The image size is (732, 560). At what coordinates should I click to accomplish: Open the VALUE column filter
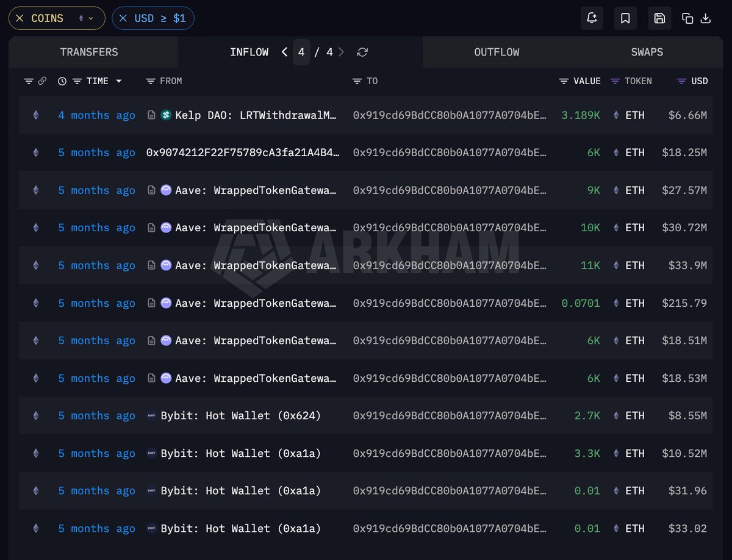click(564, 81)
